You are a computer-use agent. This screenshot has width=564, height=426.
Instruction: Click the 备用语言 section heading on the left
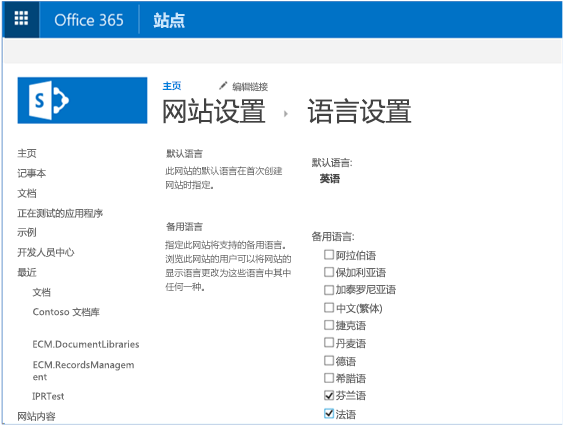point(184,227)
